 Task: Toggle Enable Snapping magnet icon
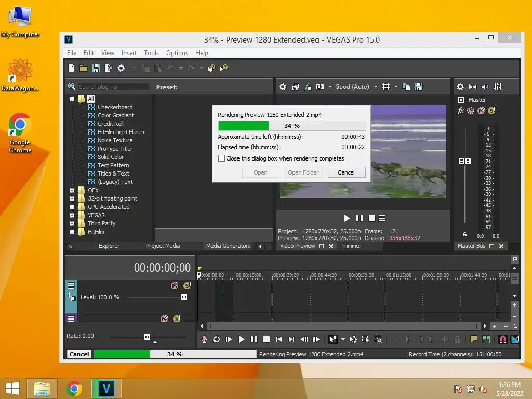pyautogui.click(x=503, y=339)
